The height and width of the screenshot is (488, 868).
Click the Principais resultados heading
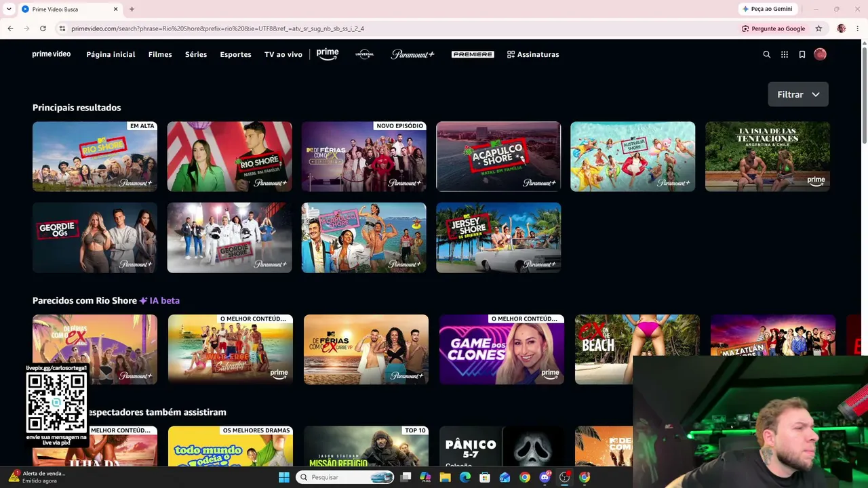pyautogui.click(x=77, y=108)
